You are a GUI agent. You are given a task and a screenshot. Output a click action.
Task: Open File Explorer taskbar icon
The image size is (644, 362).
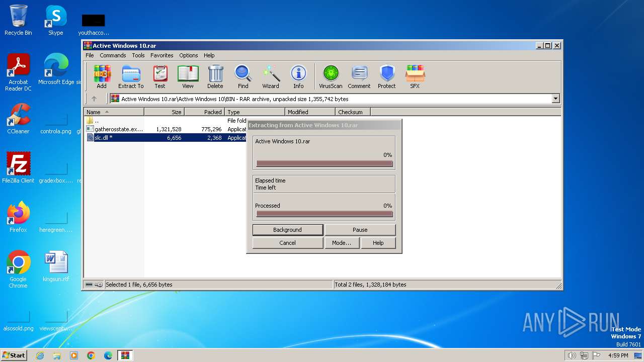(57, 355)
